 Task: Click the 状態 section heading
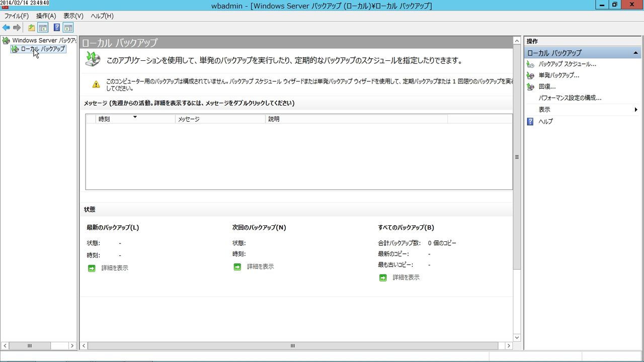(x=90, y=209)
